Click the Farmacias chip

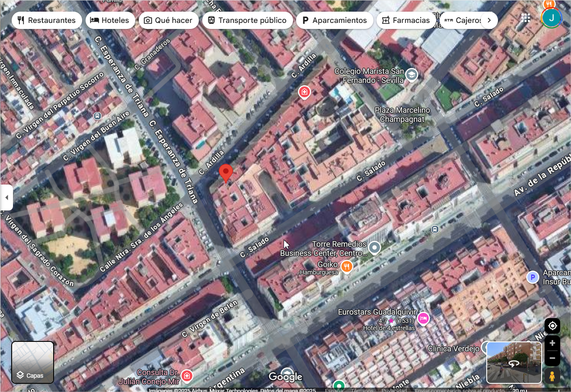(406, 20)
